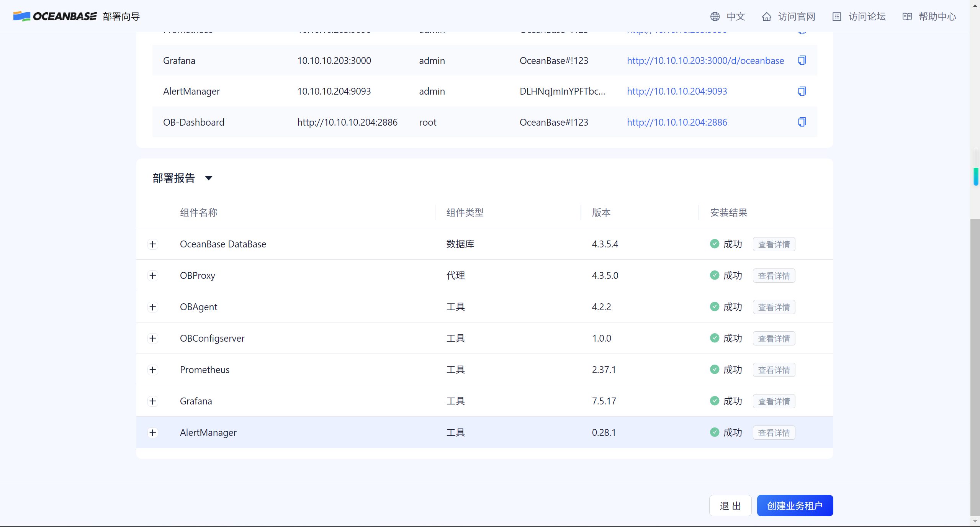
Task: Click the forum icon in header
Action: coord(836,16)
